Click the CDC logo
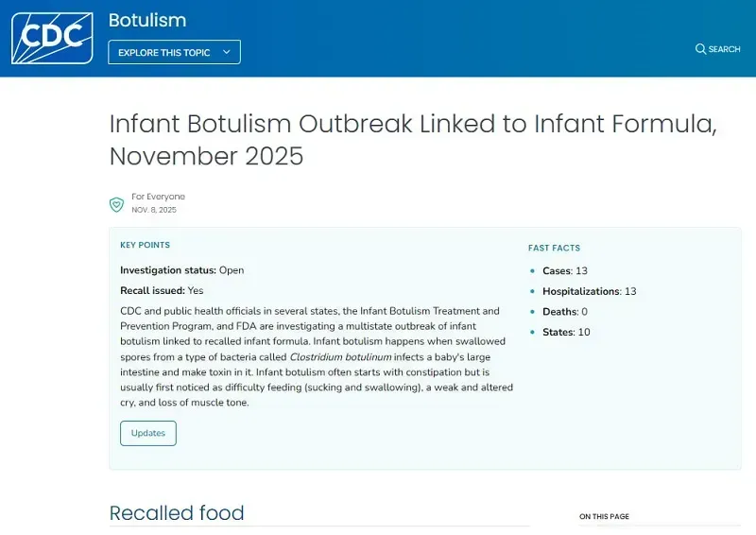The width and height of the screenshot is (756, 535). pos(52,38)
